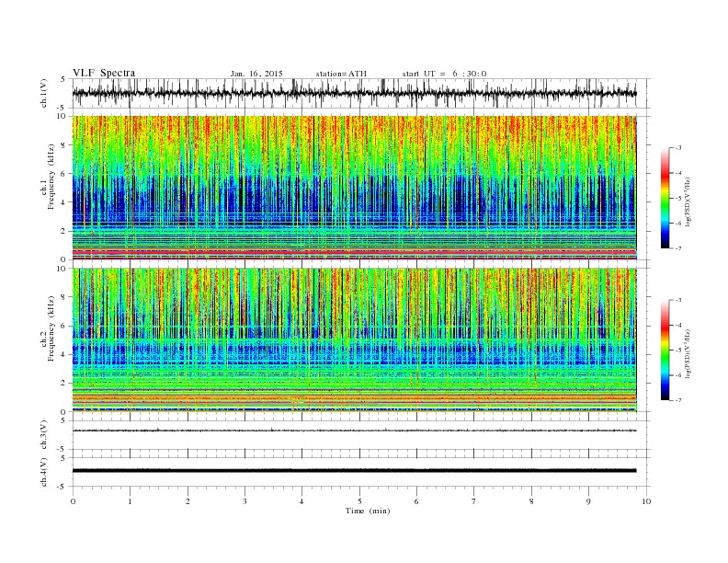The height and width of the screenshot is (563, 728).
Task: Click the "2" kHz tick on ch.1 spectrogram
Action: pos(64,231)
